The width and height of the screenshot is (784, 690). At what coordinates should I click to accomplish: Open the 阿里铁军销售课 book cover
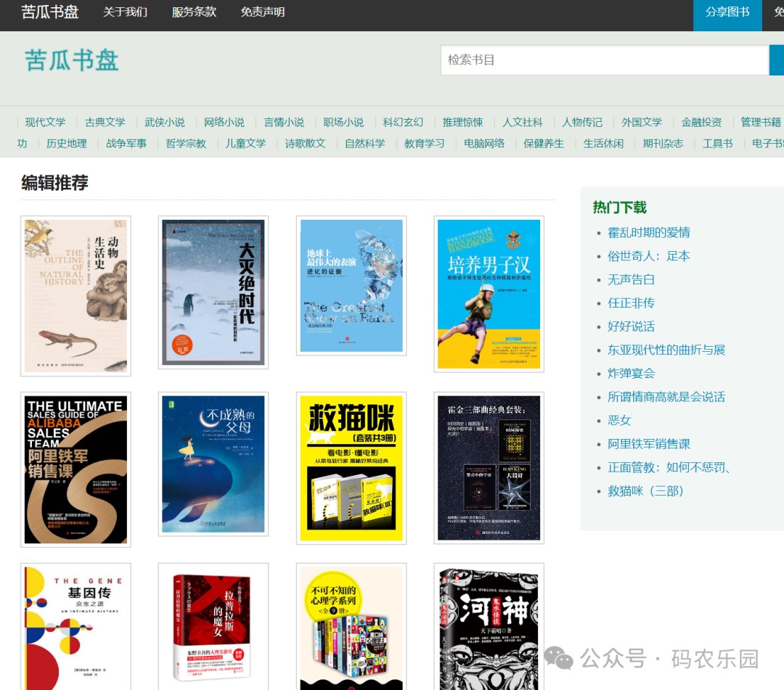click(75, 469)
